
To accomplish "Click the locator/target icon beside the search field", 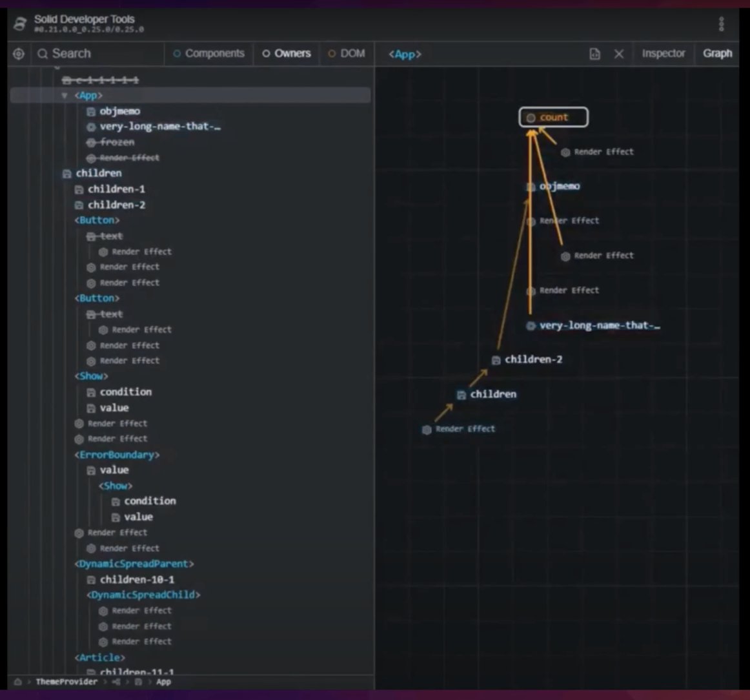I will 19,54.
